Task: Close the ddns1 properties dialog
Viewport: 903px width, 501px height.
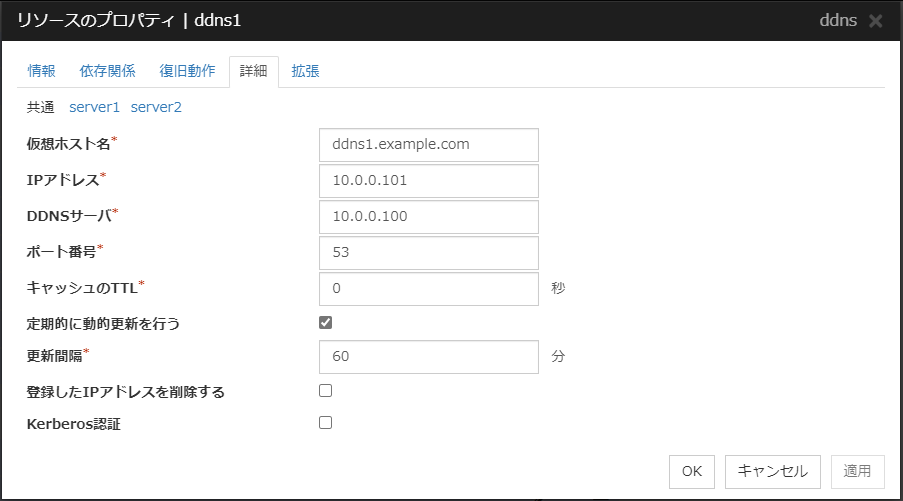Action: (876, 21)
